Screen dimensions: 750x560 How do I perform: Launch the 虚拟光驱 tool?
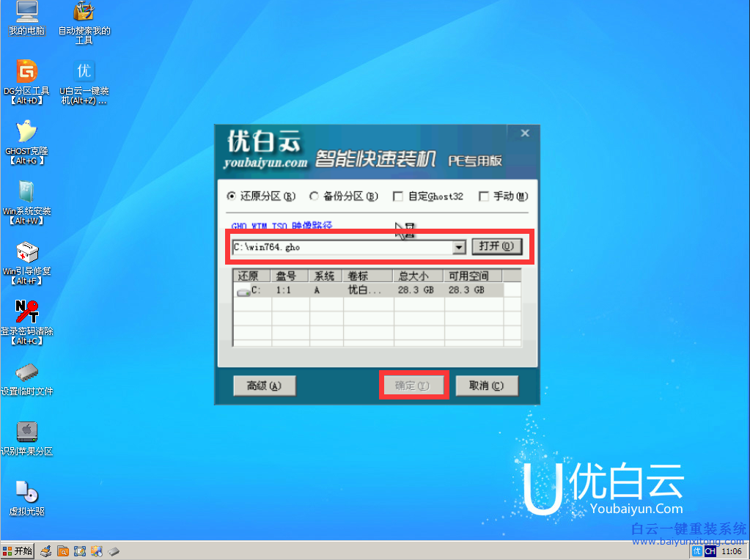point(26,493)
